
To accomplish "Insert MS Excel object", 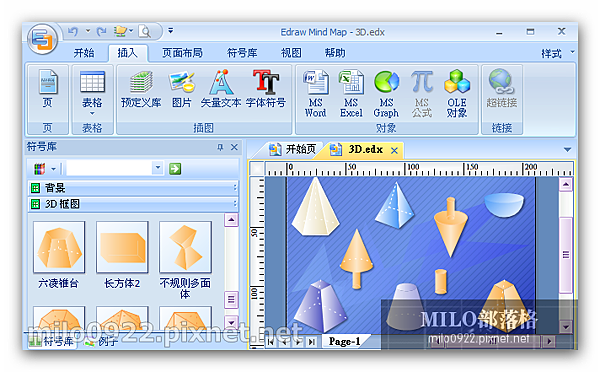I will 351,94.
